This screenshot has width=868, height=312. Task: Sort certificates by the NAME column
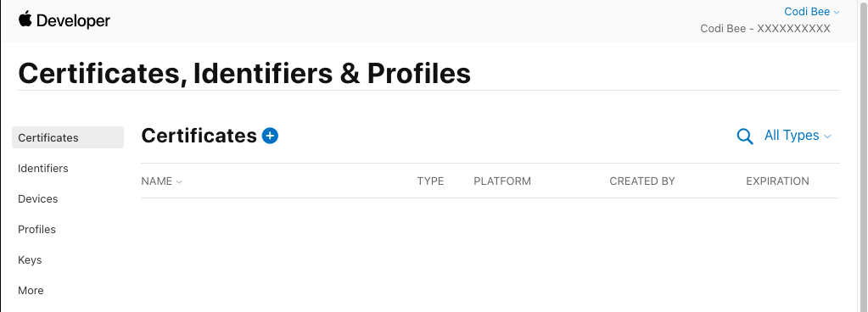tap(162, 181)
